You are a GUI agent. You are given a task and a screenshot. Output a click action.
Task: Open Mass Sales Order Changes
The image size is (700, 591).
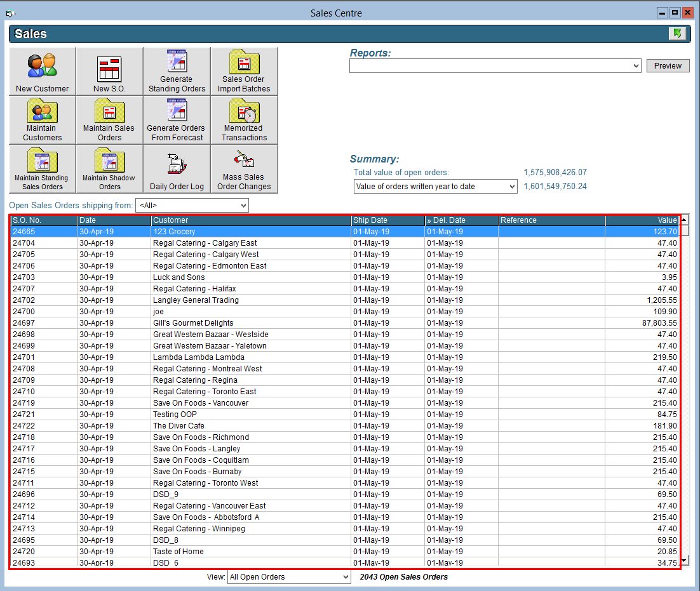click(244, 169)
